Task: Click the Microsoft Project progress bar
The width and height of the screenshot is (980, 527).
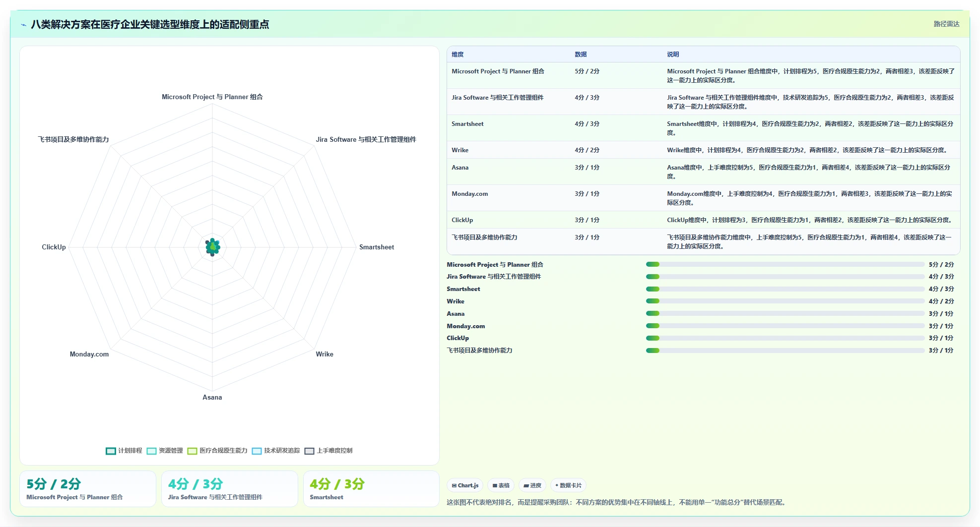Action: point(785,265)
